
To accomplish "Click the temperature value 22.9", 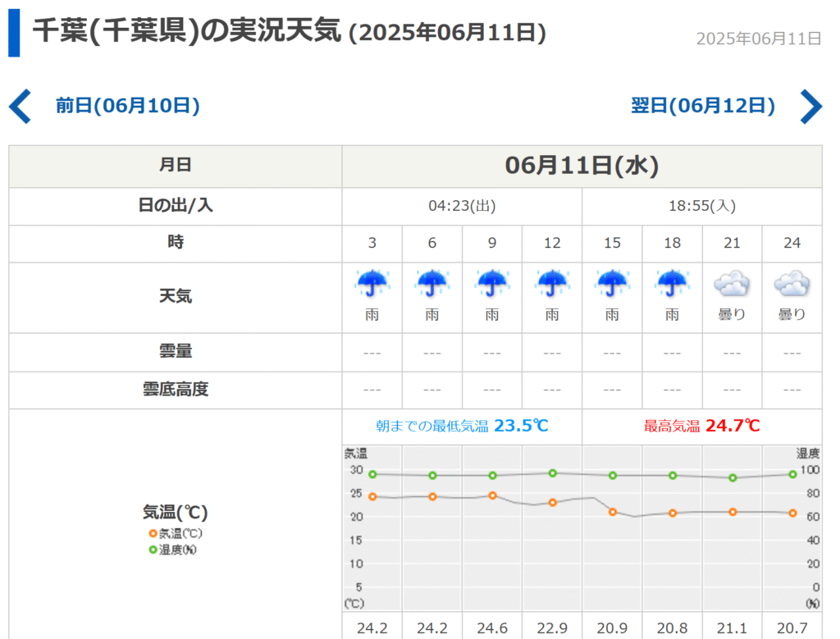I will [552, 628].
